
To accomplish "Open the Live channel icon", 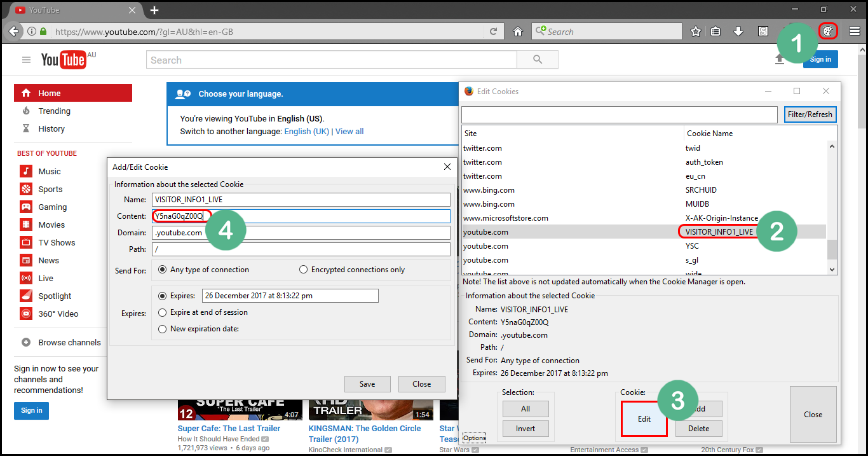I will pos(26,278).
